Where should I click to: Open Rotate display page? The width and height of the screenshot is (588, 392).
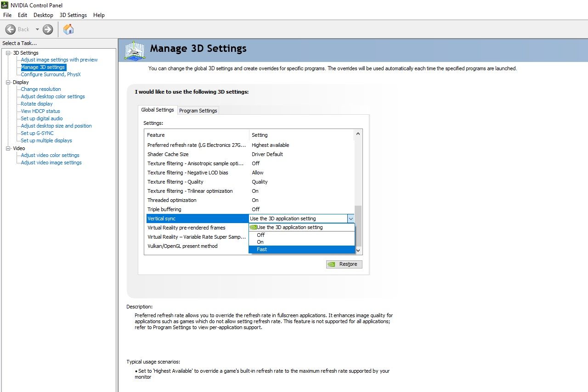pyautogui.click(x=37, y=104)
